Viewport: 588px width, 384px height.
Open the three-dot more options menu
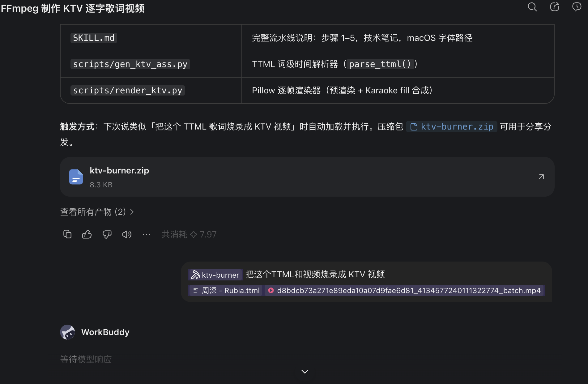(x=147, y=234)
